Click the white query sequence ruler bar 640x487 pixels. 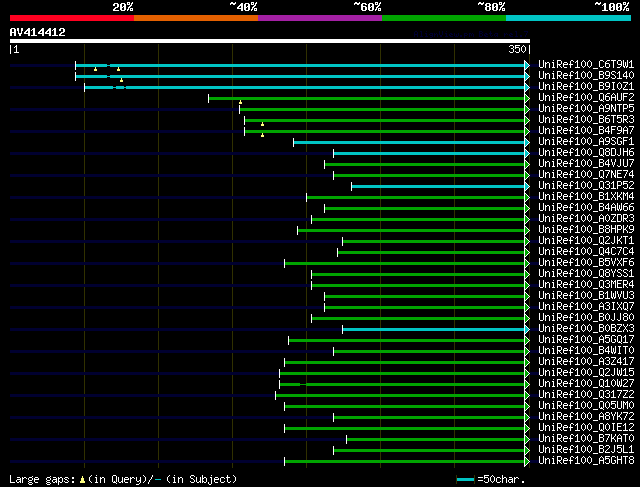click(x=270, y=41)
